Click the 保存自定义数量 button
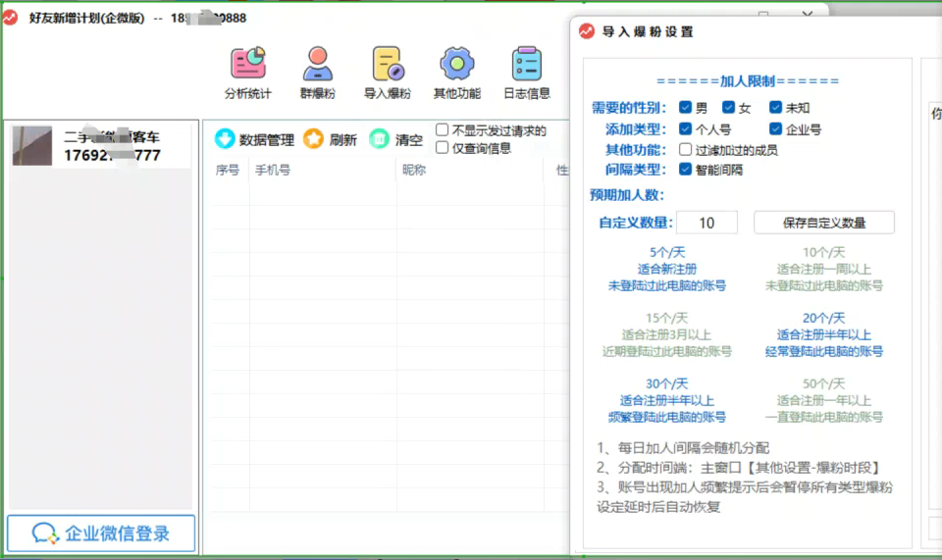Image resolution: width=942 pixels, height=560 pixels. (823, 223)
